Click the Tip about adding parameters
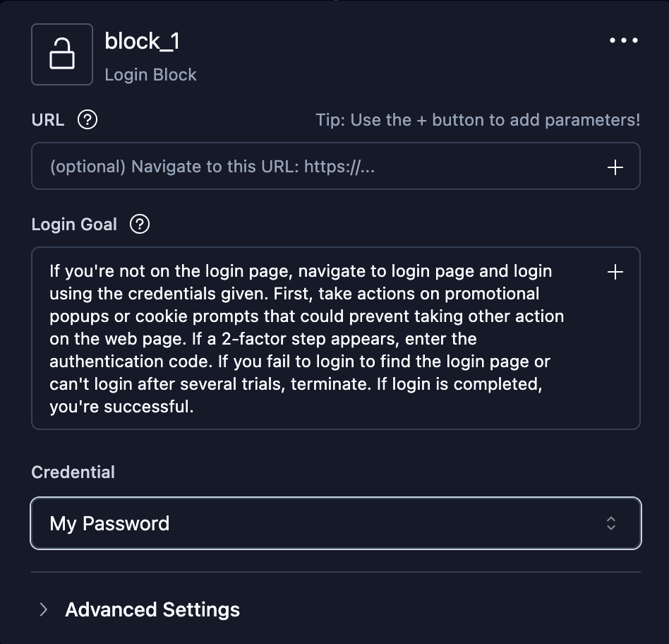The width and height of the screenshot is (669, 644). coord(477,120)
